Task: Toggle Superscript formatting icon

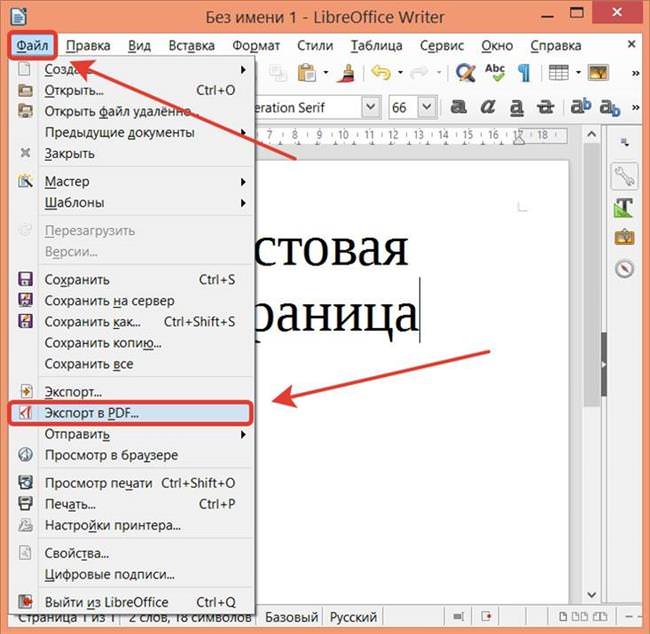Action: 580,106
